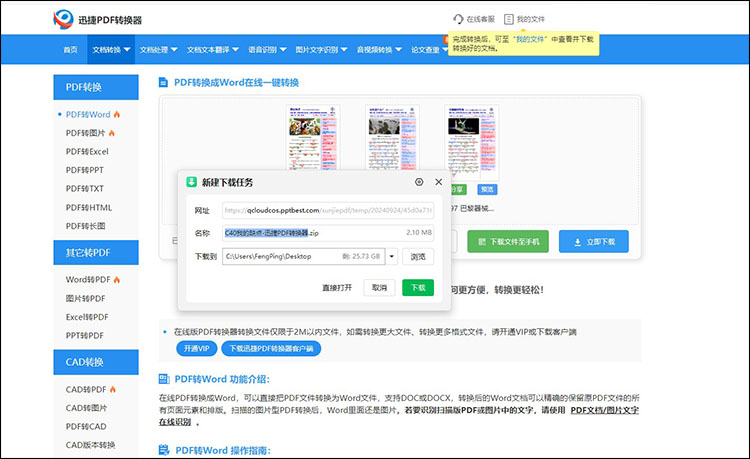
Task: Select PDF转Word in sidebar
Action: [88, 114]
